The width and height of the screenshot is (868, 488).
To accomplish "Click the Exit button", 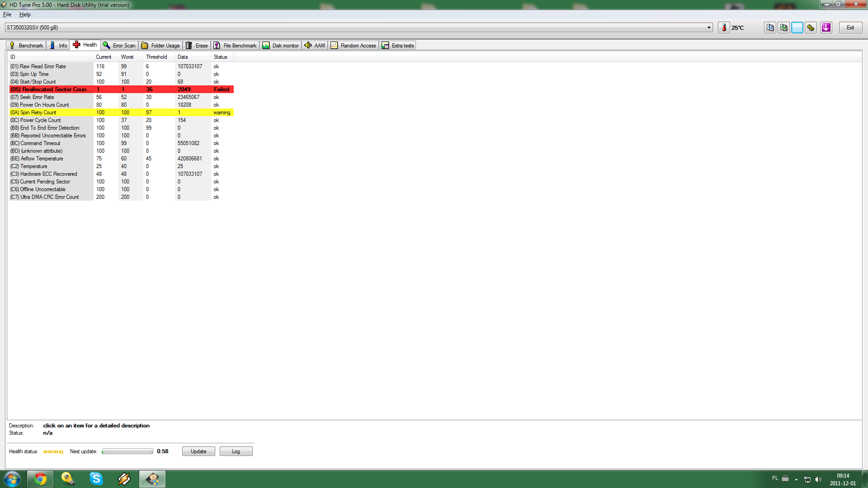I will (850, 28).
